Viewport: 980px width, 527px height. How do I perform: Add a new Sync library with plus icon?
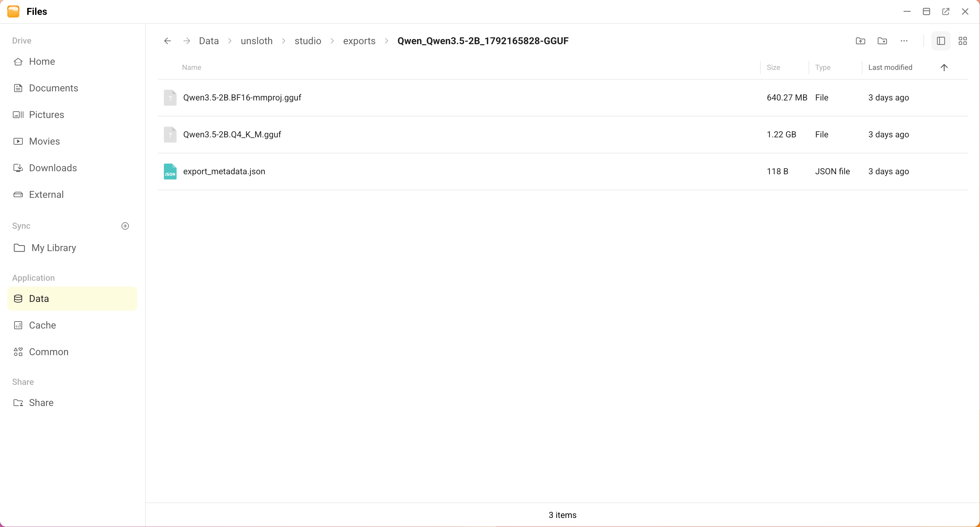125,226
